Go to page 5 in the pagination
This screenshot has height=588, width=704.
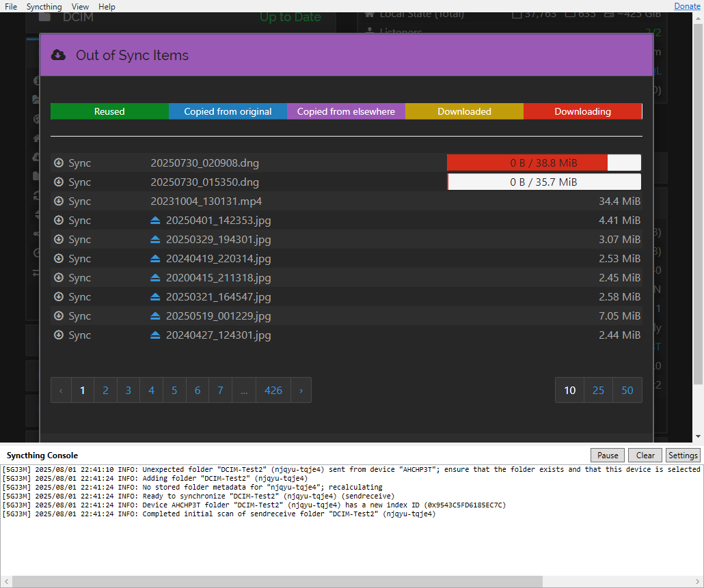(x=174, y=390)
